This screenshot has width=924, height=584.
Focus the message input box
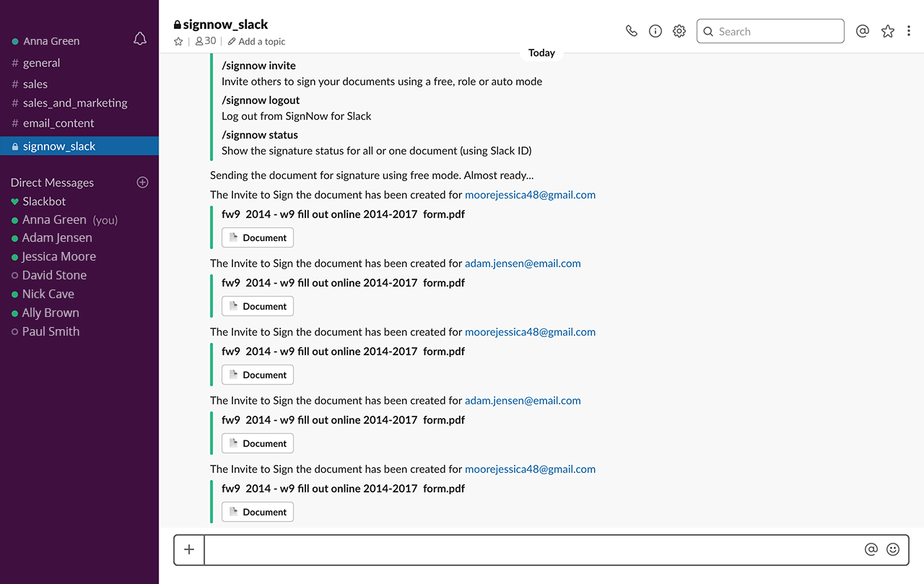(x=534, y=549)
